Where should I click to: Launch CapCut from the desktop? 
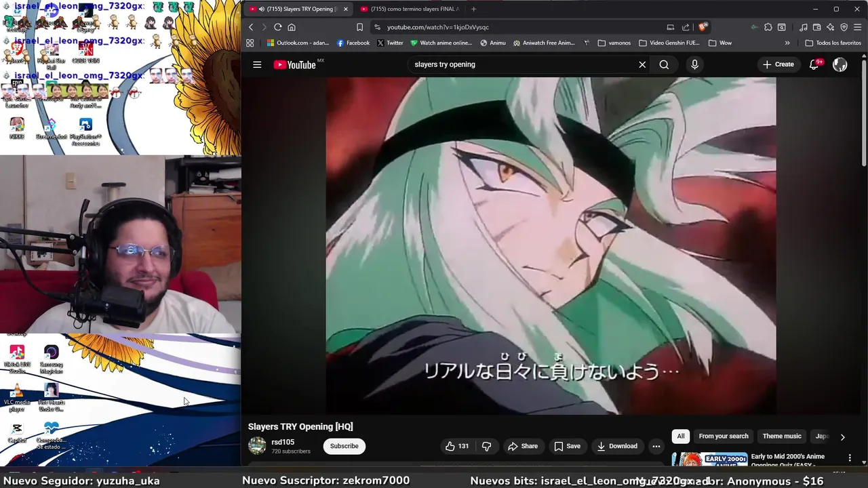coord(17,432)
